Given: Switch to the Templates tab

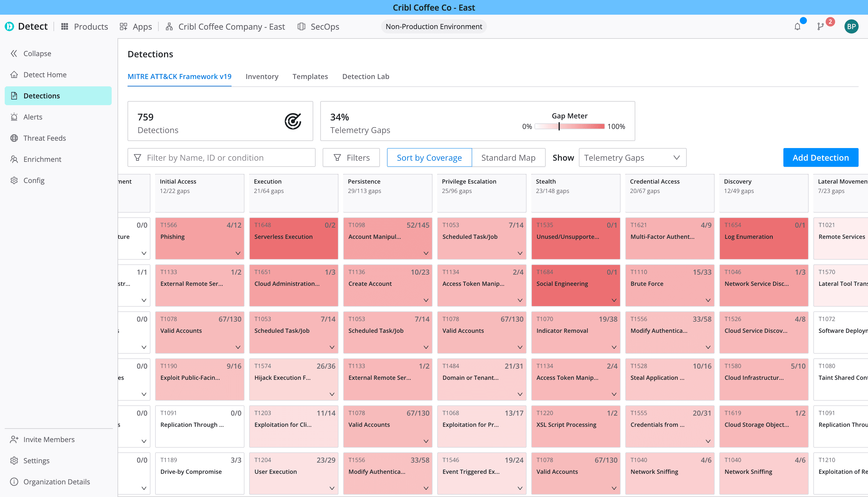Looking at the screenshot, I should [310, 76].
